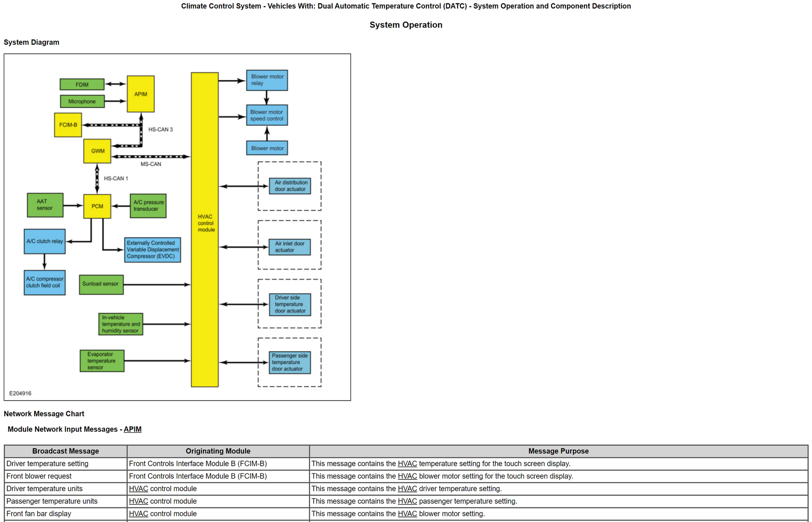Viewport: 812px width, 522px height.
Task: Click the A/C pressure transducer box
Action: [x=148, y=206]
